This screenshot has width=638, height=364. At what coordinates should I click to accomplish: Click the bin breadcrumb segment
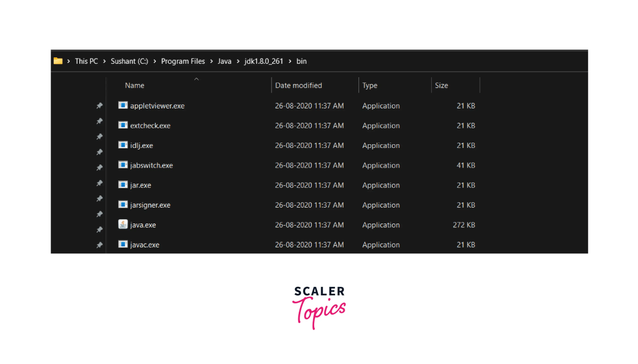coord(301,61)
